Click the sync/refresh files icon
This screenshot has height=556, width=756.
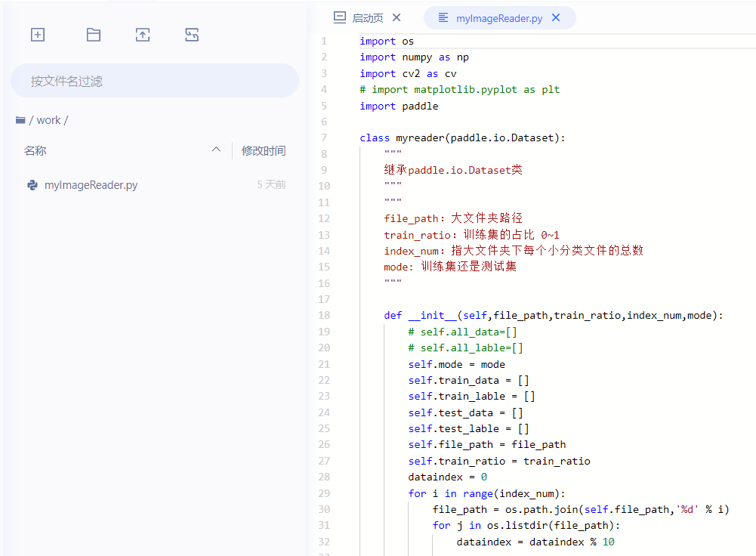pyautogui.click(x=192, y=35)
